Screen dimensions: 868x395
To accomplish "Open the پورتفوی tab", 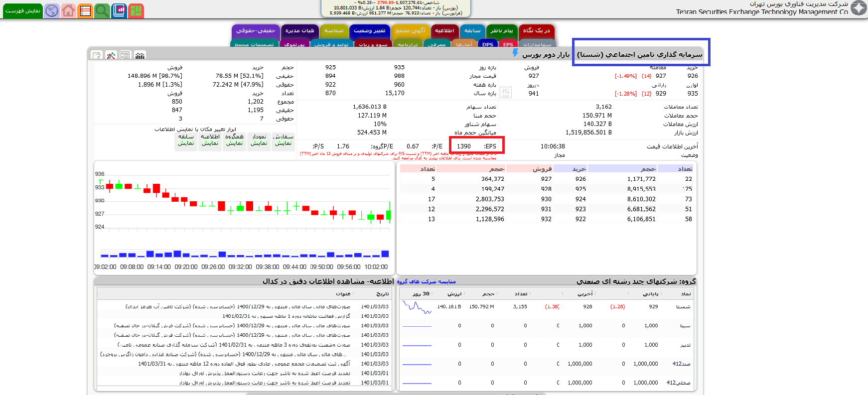I will pos(294,44).
